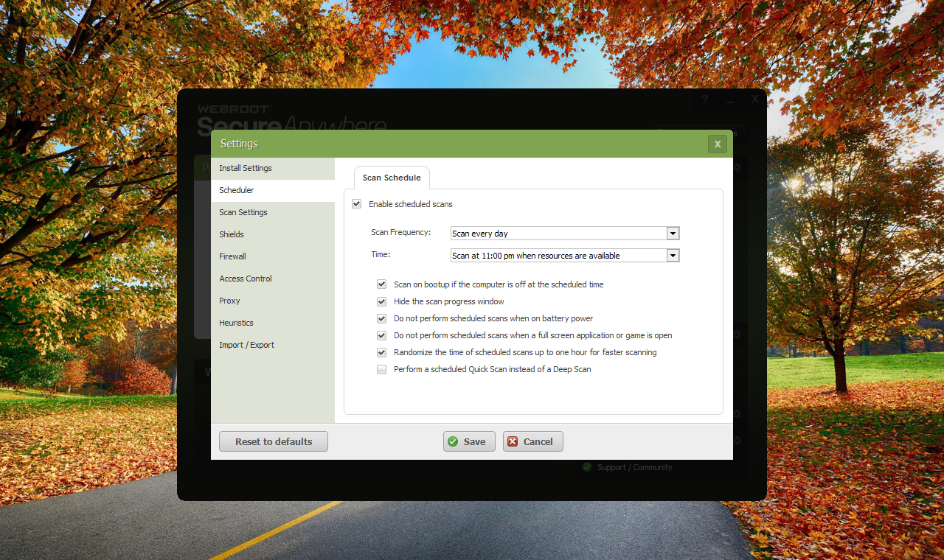This screenshot has height=560, width=944.
Task: Expand the Time dropdown arrow
Action: click(x=672, y=256)
